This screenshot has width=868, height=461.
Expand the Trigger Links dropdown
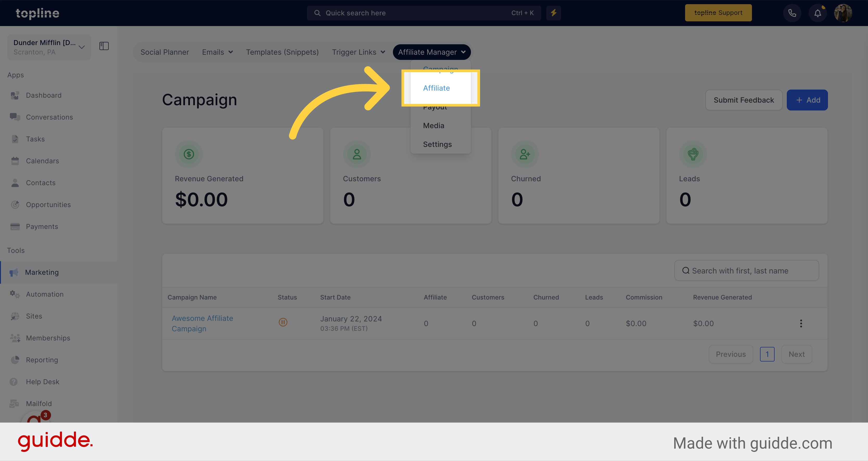tap(359, 52)
